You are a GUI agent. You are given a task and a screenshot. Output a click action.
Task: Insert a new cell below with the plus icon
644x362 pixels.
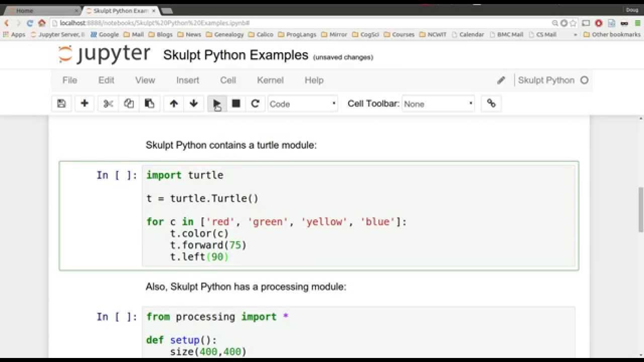click(85, 104)
